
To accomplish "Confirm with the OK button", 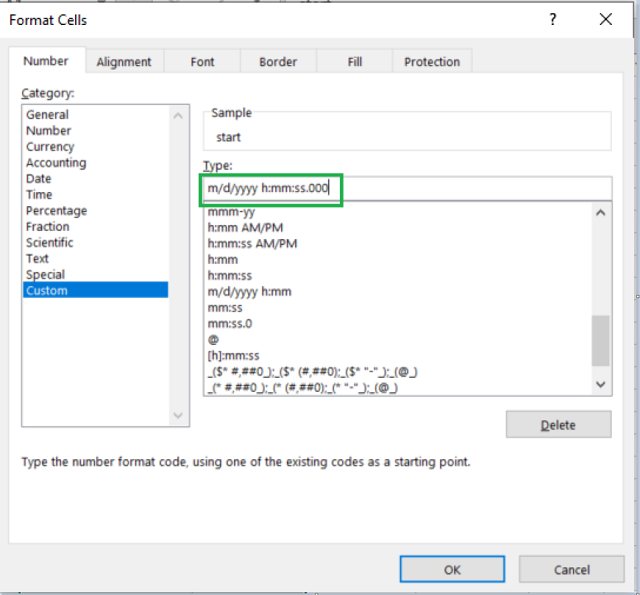I will click(x=452, y=569).
